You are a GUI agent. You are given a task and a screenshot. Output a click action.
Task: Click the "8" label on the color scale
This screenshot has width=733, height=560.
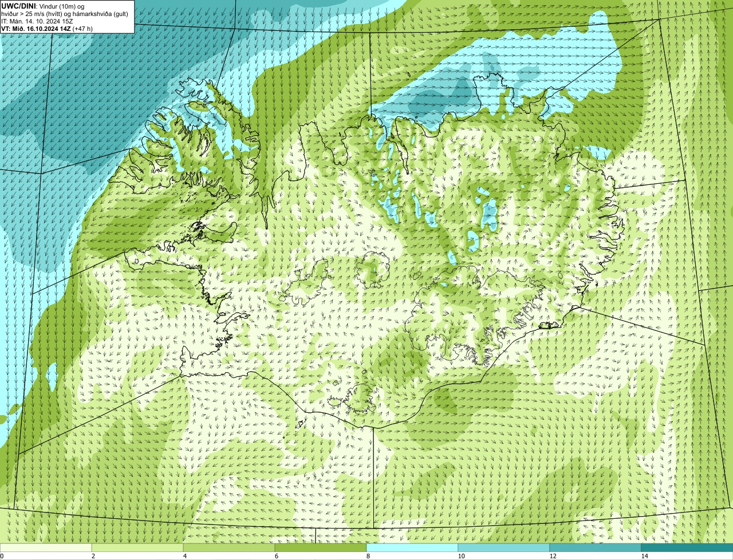pyautogui.click(x=368, y=556)
